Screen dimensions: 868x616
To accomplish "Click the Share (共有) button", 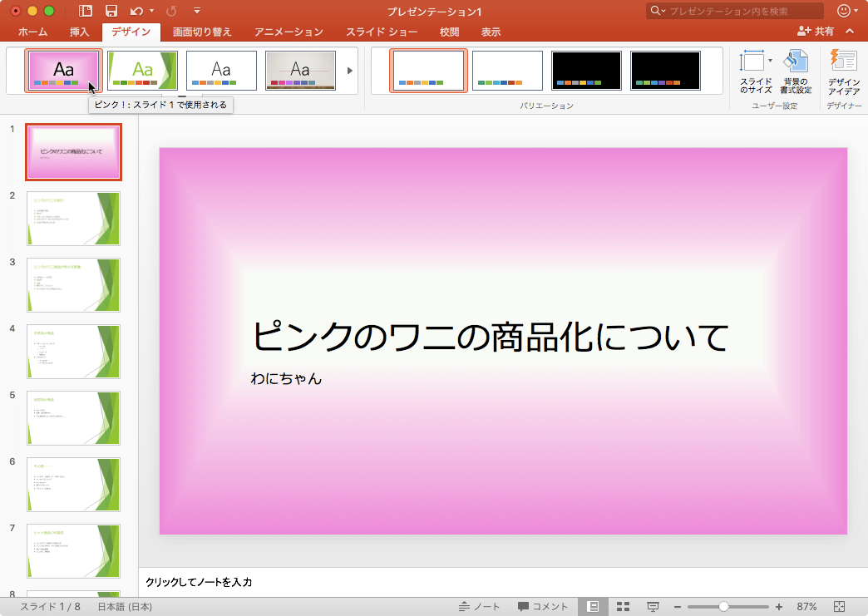I will (x=816, y=32).
